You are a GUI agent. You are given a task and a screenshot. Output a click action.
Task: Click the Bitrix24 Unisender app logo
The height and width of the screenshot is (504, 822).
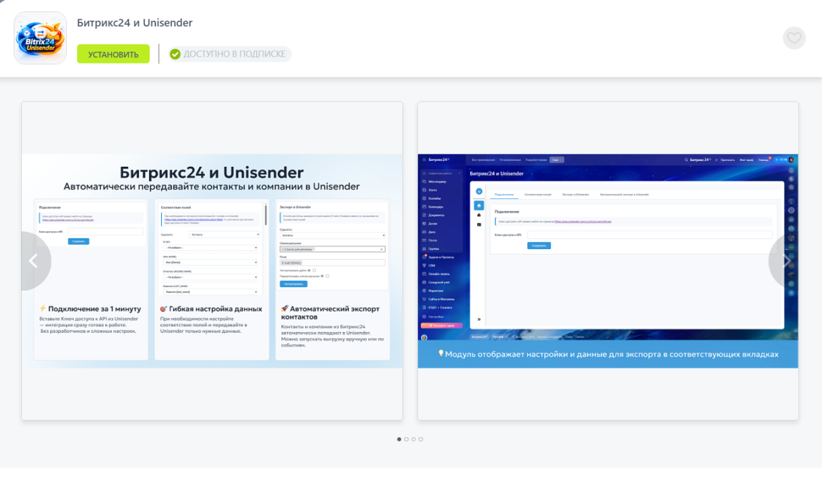[x=40, y=38]
